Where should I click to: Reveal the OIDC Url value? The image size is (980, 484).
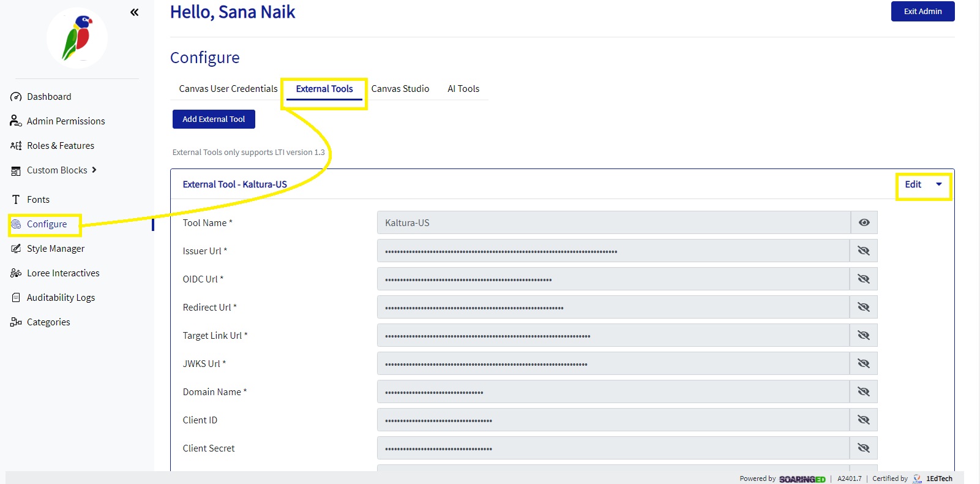[864, 279]
